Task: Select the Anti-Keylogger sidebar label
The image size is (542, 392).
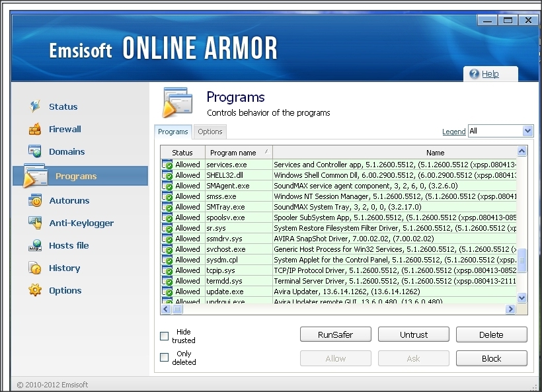Action: (81, 223)
